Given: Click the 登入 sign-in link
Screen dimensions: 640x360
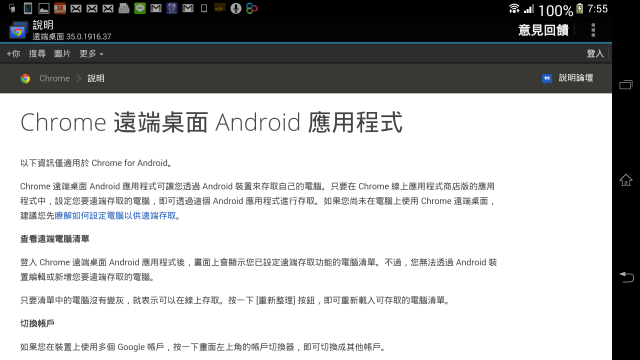Looking at the screenshot, I should pos(595,53).
